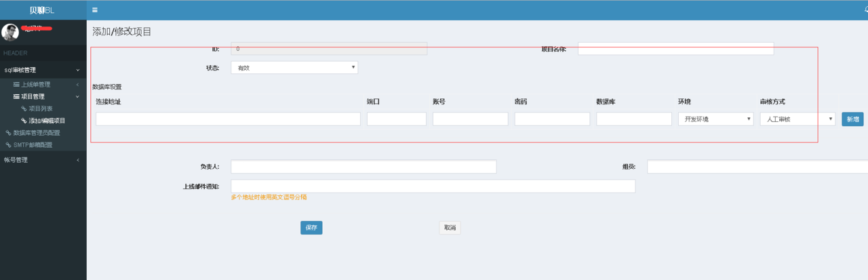Focus the 密码 input field

click(x=552, y=119)
